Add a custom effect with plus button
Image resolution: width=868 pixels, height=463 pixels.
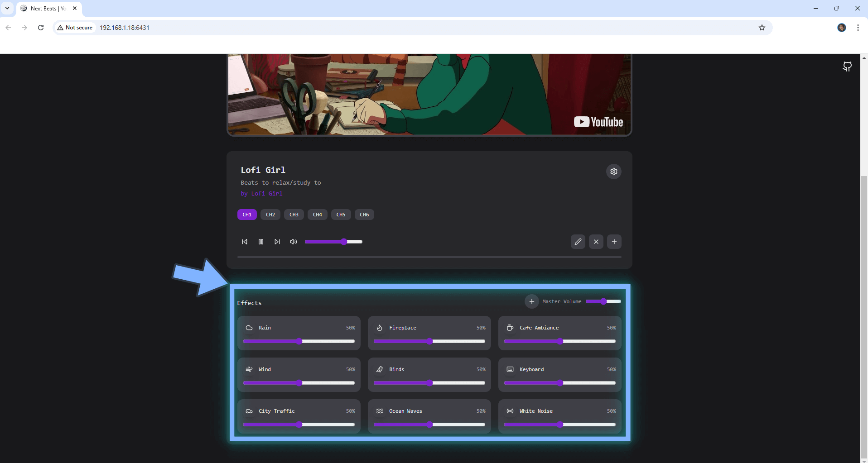[532, 301]
